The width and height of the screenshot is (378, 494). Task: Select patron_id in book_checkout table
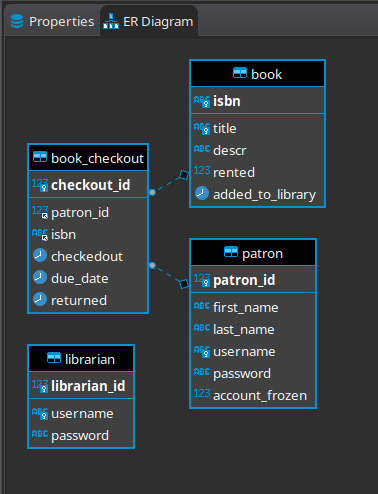[88, 212]
